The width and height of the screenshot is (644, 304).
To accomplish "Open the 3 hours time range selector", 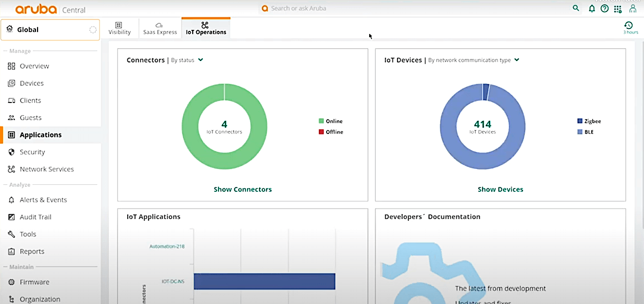I will (630, 27).
